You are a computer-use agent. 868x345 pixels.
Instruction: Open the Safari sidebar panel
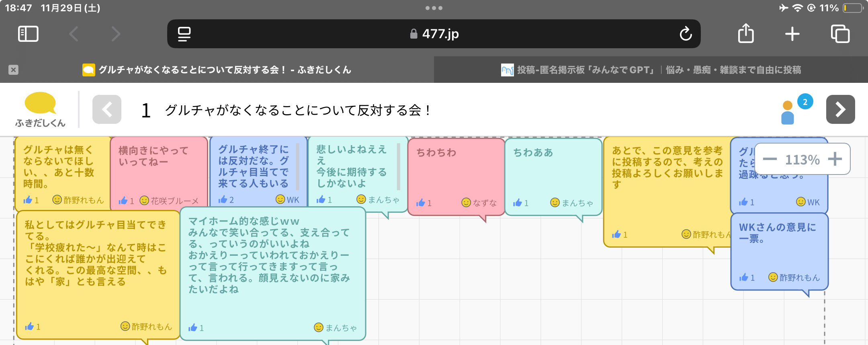click(x=28, y=34)
